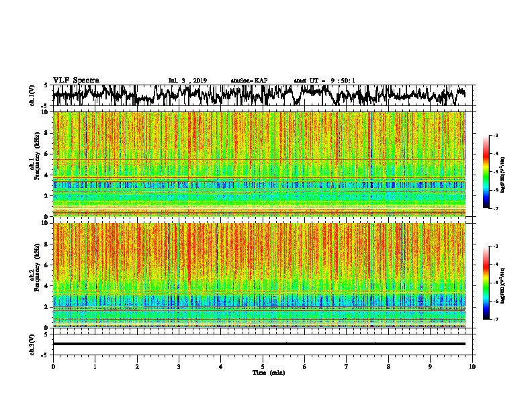The width and height of the screenshot is (532, 411).
Task: Click the time axis tick label "8"
Action: 388,367
